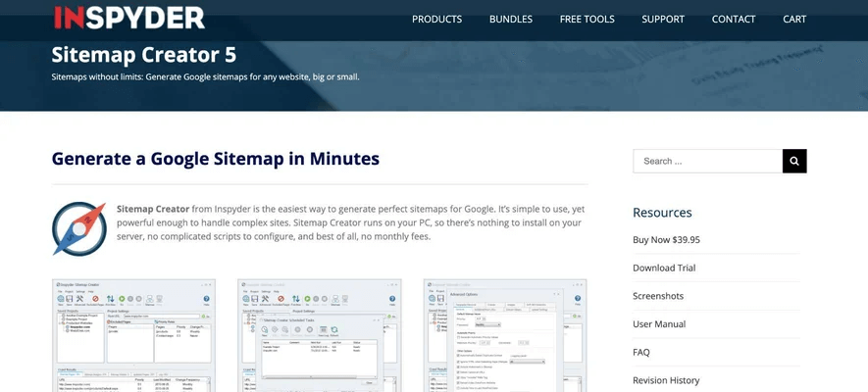Open the Bundles menu
The image size is (868, 392).
511,20
